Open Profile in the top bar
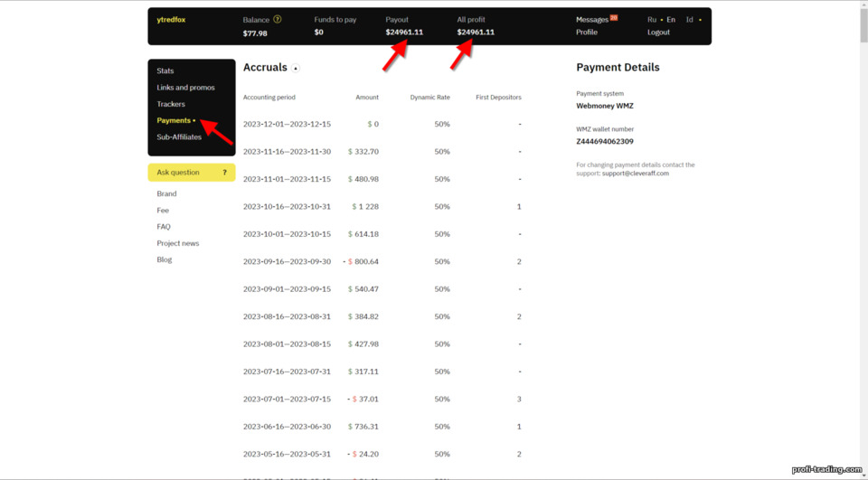This screenshot has width=868, height=480. 586,33
